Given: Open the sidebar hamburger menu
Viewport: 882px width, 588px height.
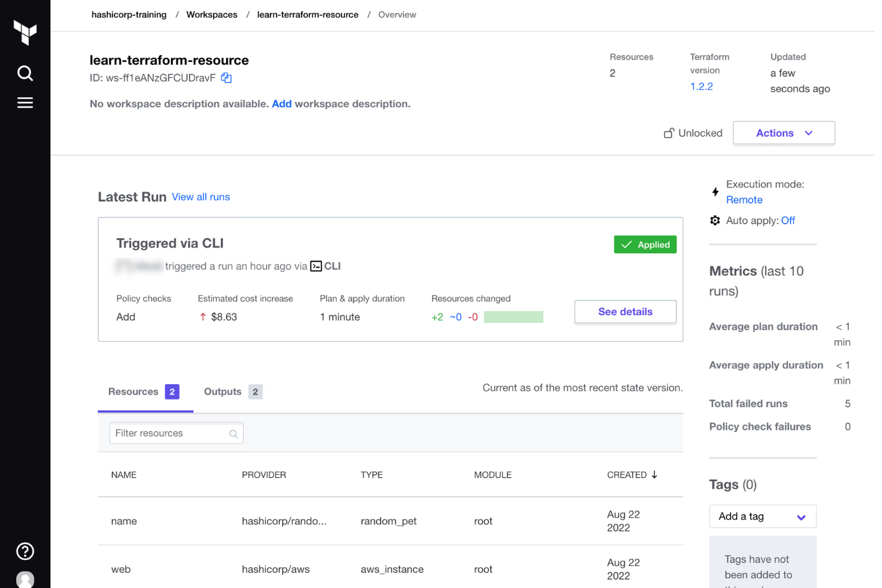Looking at the screenshot, I should pyautogui.click(x=24, y=102).
